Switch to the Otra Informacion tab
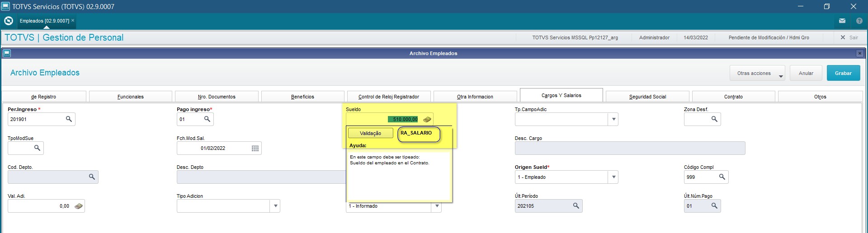The height and width of the screenshot is (233, 868). click(475, 97)
